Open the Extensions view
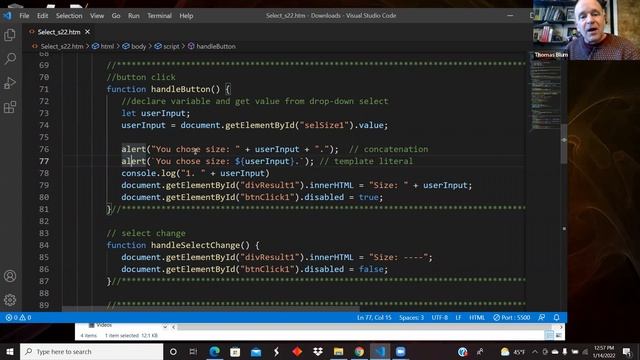640x360 pixels. tap(10, 107)
